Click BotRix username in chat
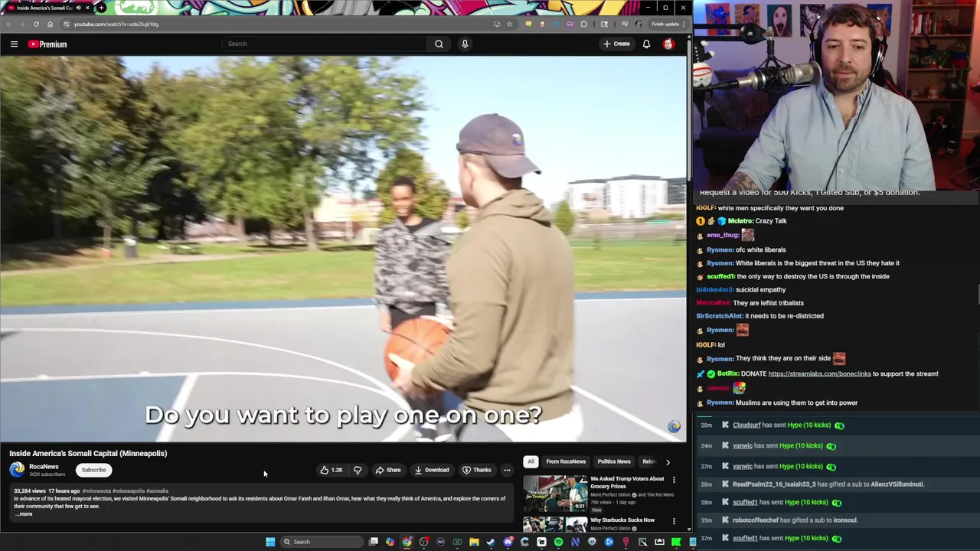The image size is (980, 551). (727, 373)
